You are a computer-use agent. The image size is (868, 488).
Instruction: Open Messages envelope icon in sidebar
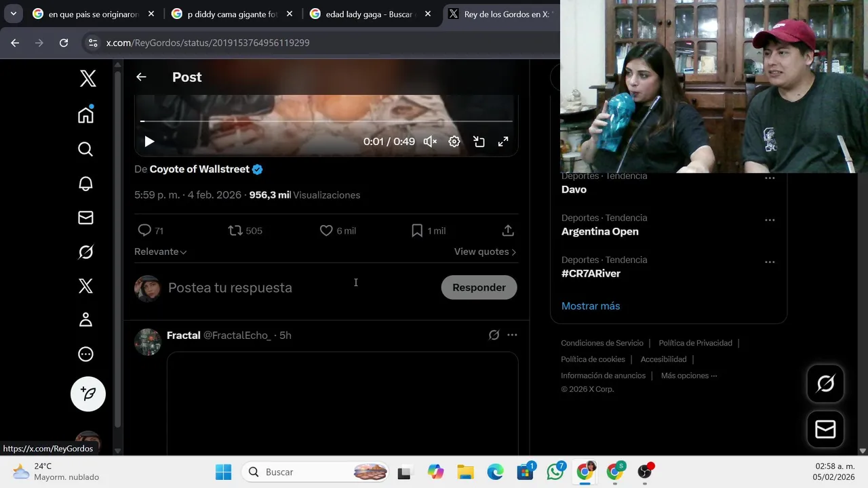pyautogui.click(x=85, y=218)
